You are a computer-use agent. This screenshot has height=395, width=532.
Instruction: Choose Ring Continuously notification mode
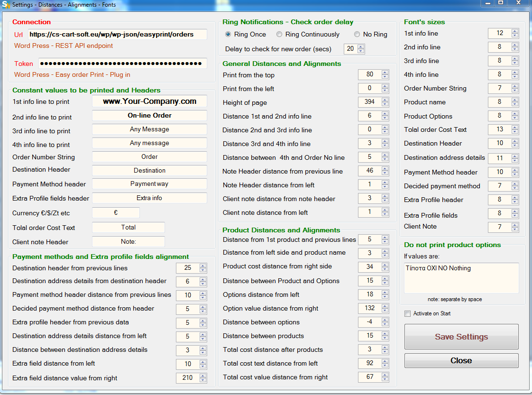click(x=279, y=35)
